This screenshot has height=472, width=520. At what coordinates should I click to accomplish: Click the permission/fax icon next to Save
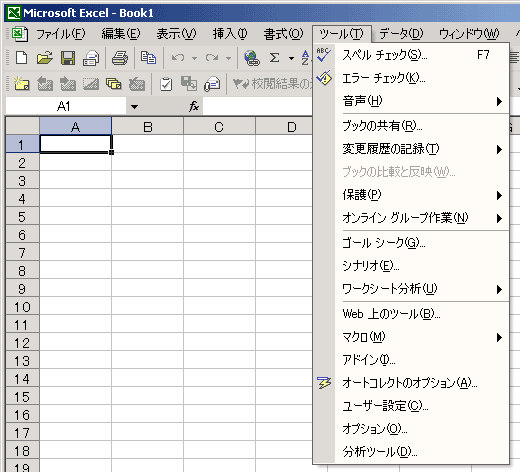pyautogui.click(x=91, y=58)
